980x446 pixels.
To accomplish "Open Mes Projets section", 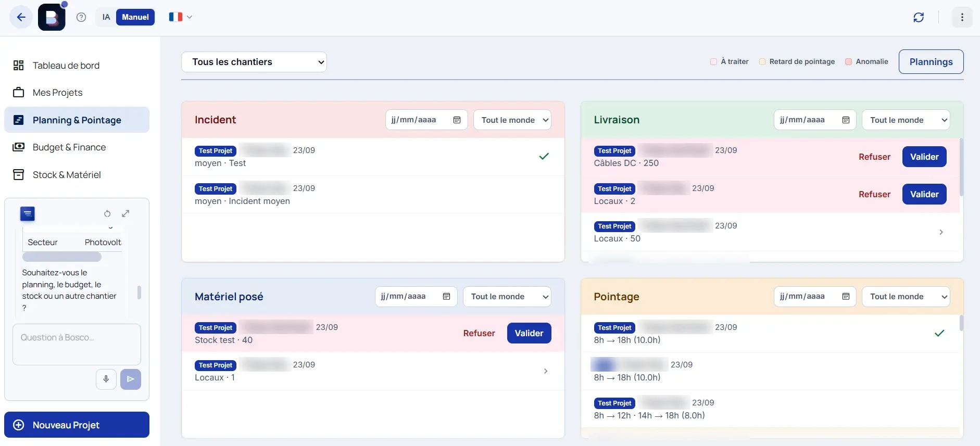I will (77, 93).
